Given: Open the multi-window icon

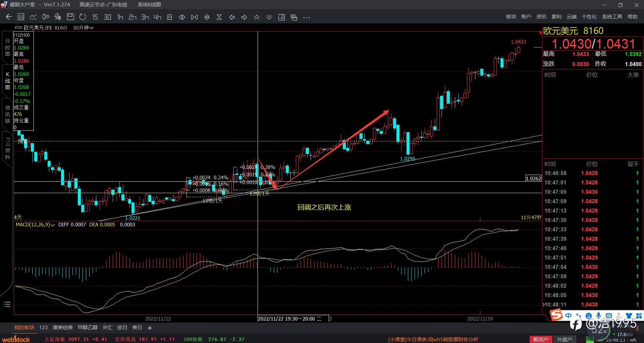Looking at the screenshot, I should [294, 17].
